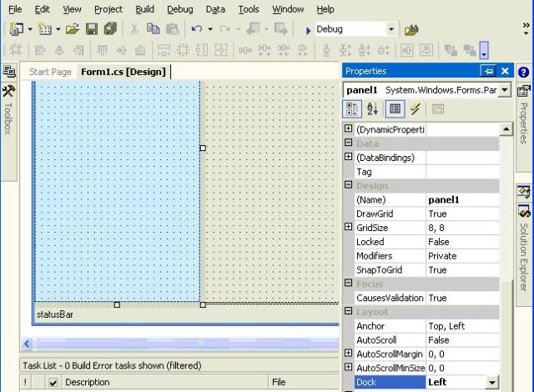Switch to the Start Page tab
The image size is (534, 392).
(x=50, y=72)
